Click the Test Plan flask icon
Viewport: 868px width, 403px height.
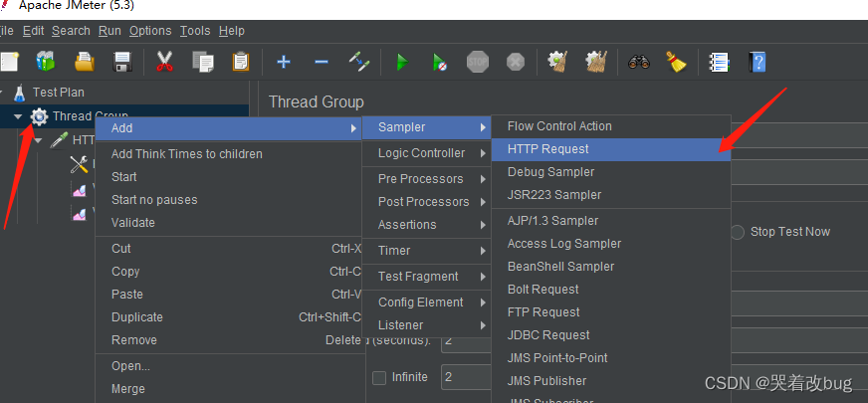coord(19,93)
